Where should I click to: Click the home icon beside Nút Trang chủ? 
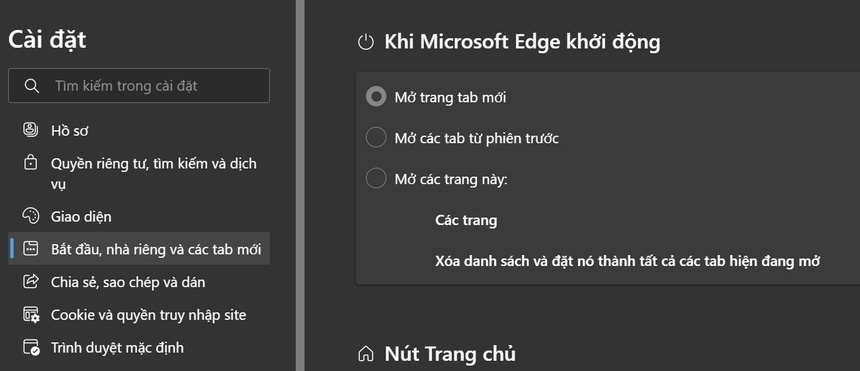[x=365, y=354]
